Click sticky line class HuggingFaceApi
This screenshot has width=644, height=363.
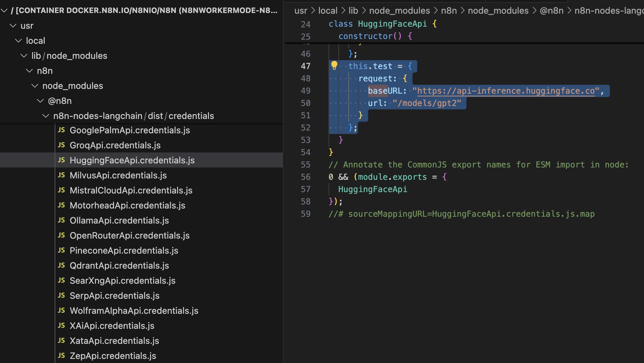coord(382,24)
